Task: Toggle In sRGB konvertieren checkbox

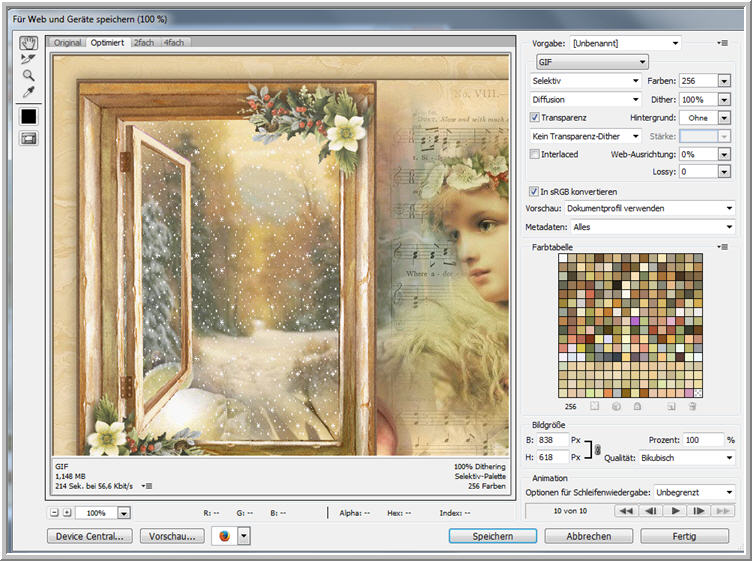Action: point(533,191)
